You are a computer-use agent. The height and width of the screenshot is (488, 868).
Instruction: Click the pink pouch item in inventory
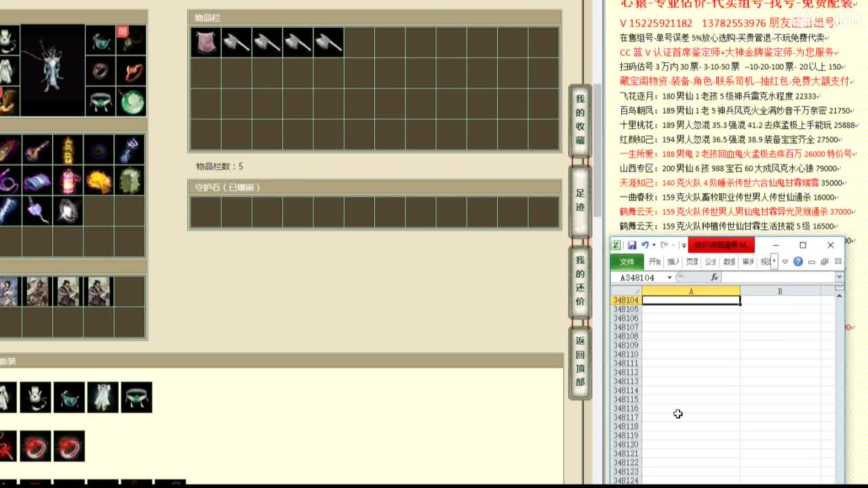pyautogui.click(x=205, y=42)
